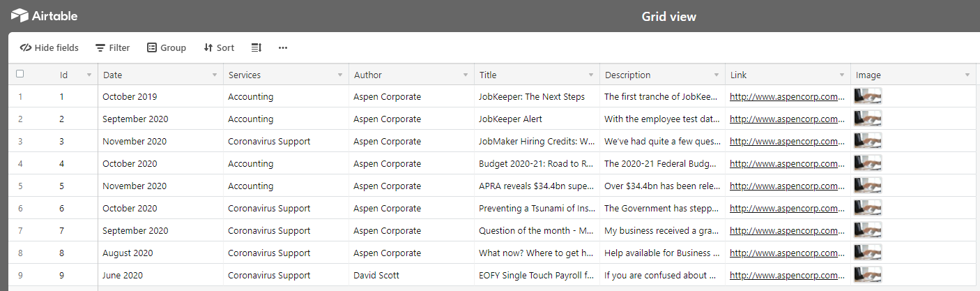The height and width of the screenshot is (291, 980).
Task: Open the image thumbnail in row 3
Action: 868,141
